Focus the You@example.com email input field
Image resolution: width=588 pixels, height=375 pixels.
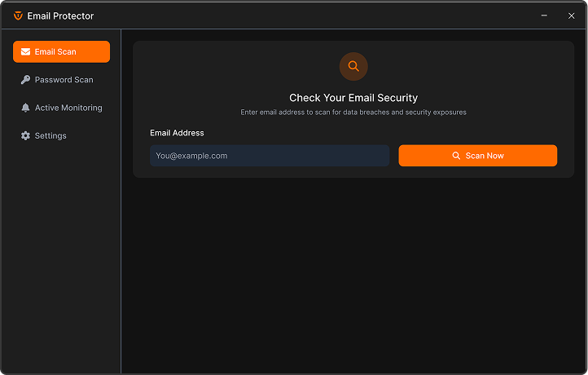tap(269, 156)
